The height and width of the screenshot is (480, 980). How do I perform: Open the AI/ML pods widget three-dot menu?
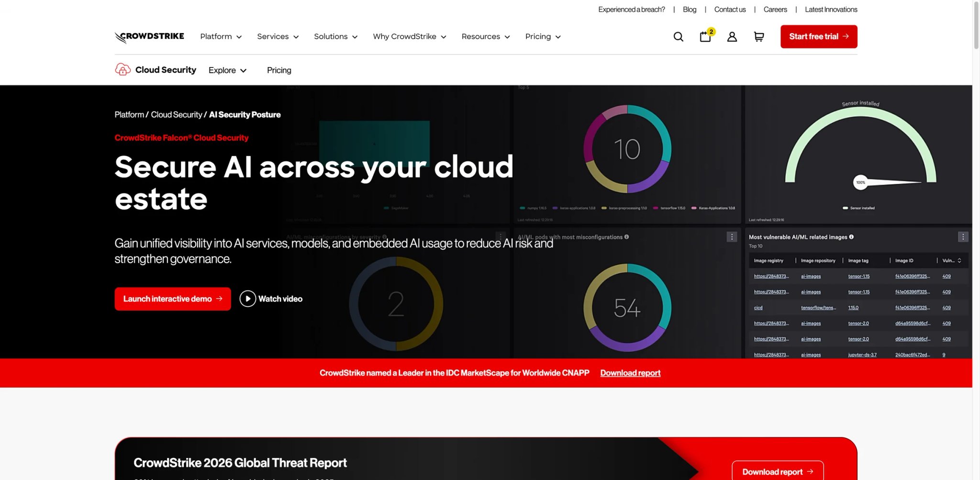coord(732,237)
